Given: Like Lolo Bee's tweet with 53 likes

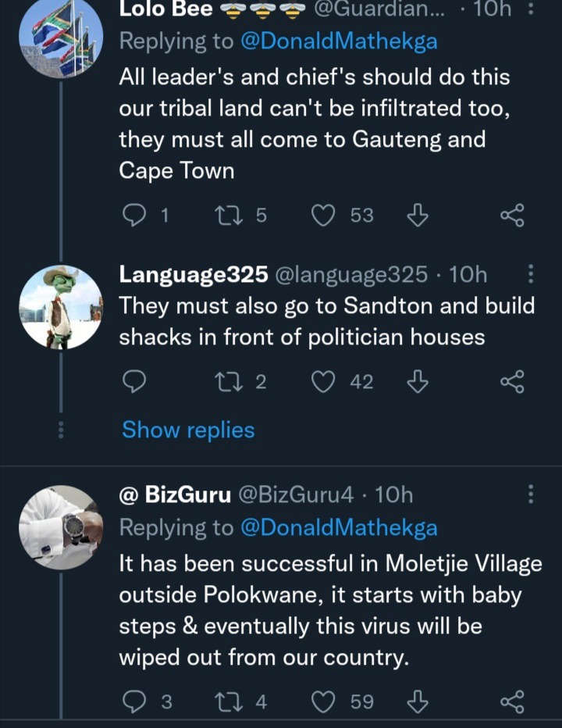Looking at the screenshot, I should click(x=323, y=216).
